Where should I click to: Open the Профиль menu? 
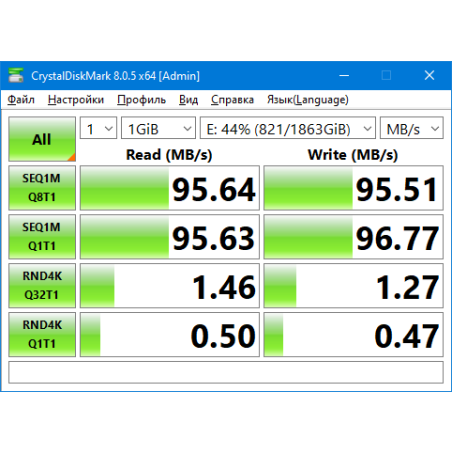(141, 100)
